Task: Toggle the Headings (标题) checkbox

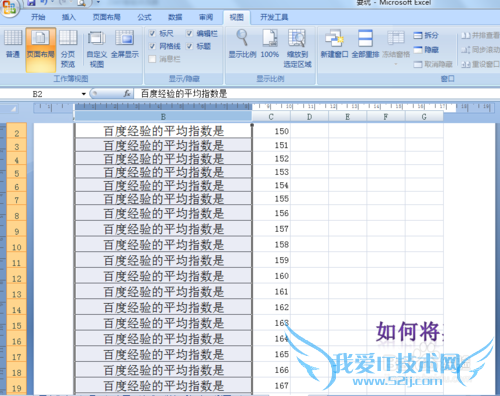Action: 189,46
